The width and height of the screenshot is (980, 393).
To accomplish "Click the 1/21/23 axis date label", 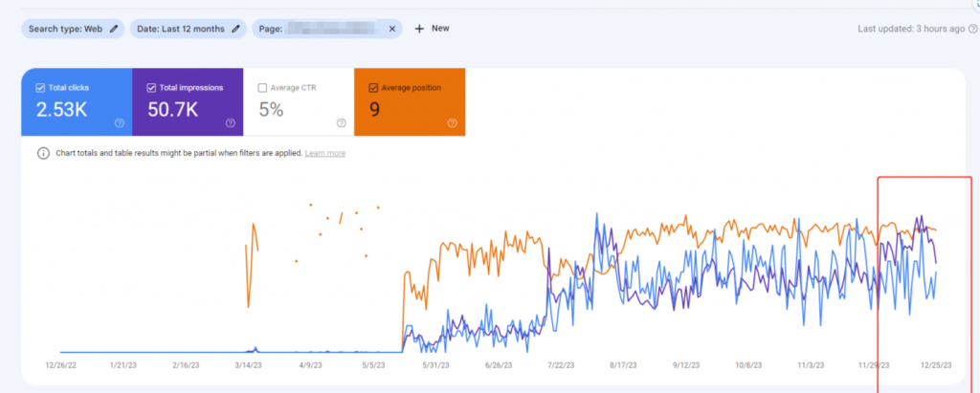I will (x=122, y=365).
